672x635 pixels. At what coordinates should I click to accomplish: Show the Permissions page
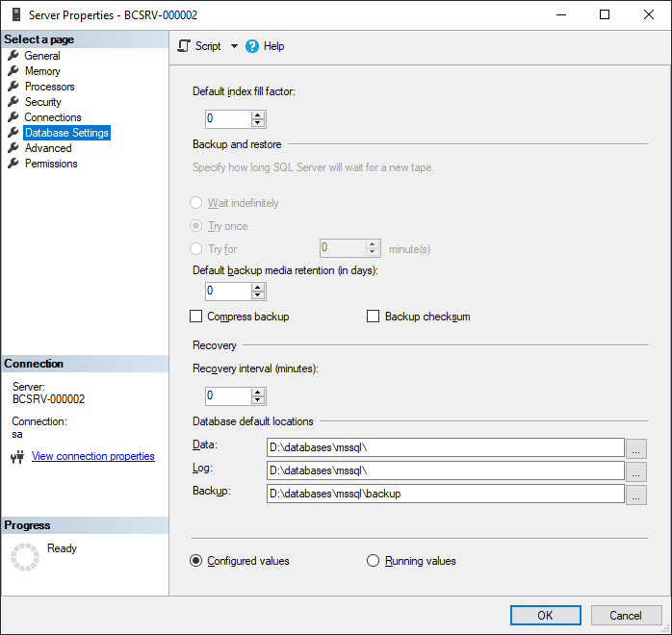coord(51,164)
